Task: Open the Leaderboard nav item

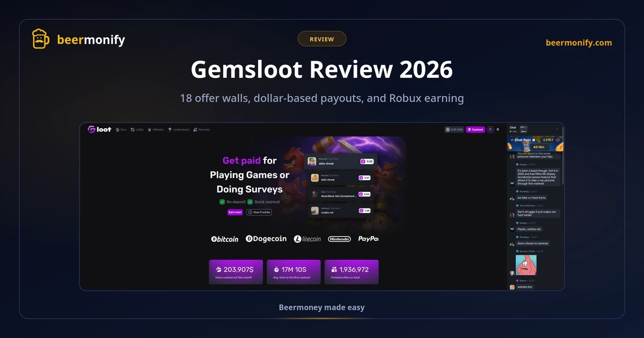Action: coord(179,129)
